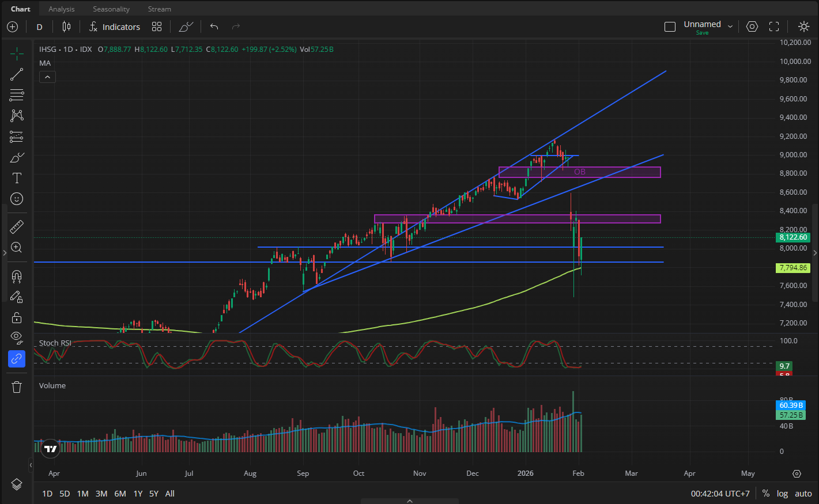
Task: Toggle lock all drawing tools
Action: coord(17,317)
